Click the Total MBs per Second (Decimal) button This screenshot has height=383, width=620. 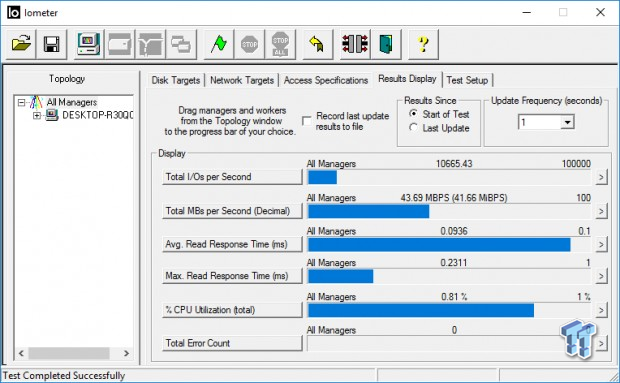coord(232,211)
